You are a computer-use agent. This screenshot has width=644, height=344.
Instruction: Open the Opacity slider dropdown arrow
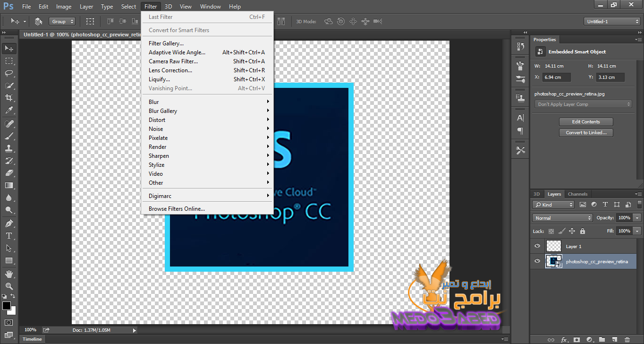tap(637, 218)
